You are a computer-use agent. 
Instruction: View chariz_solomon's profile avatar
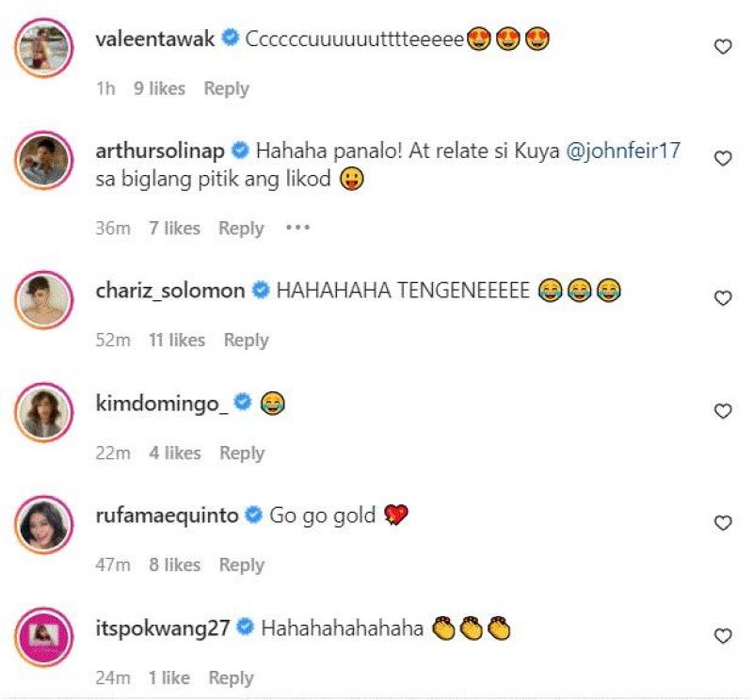point(43,299)
